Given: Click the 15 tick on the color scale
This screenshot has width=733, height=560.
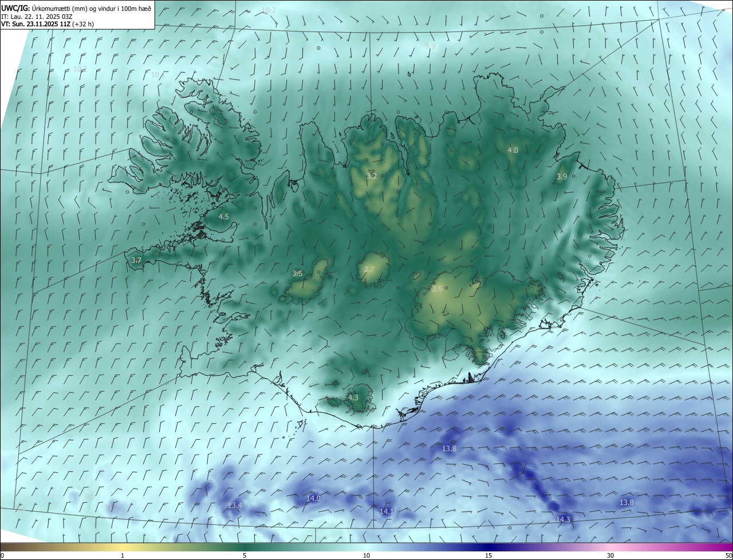Looking at the screenshot, I should click(x=488, y=555).
